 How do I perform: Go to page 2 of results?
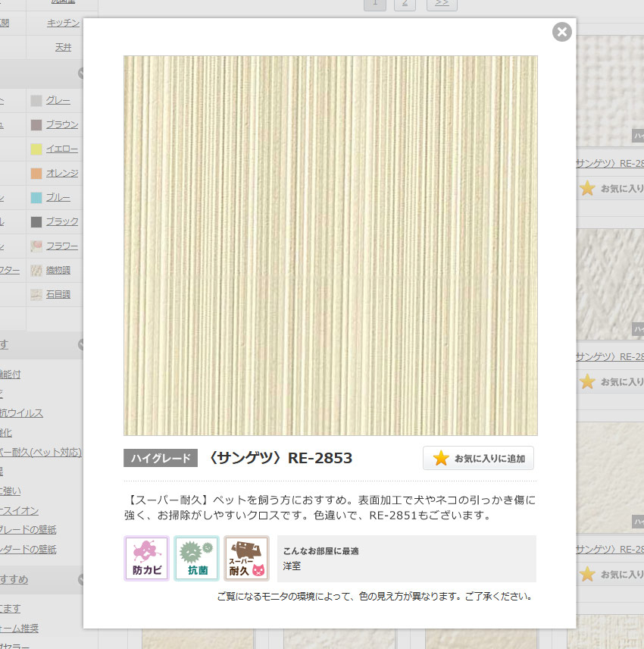tap(405, 4)
